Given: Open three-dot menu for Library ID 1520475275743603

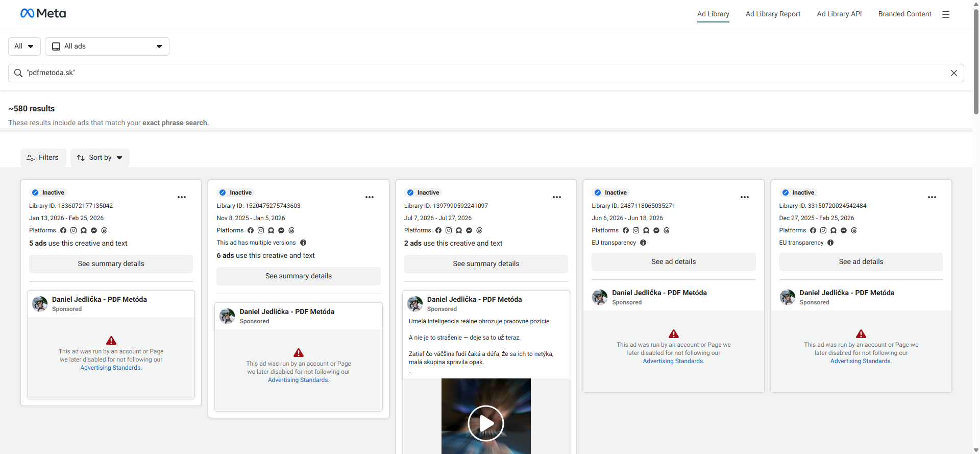Looking at the screenshot, I should (370, 197).
